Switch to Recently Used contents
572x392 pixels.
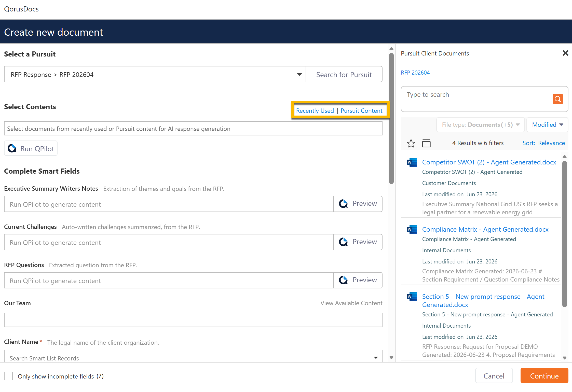(315, 111)
